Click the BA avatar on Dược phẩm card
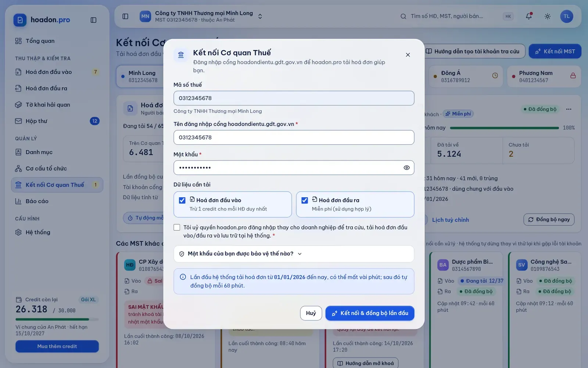 click(x=443, y=265)
